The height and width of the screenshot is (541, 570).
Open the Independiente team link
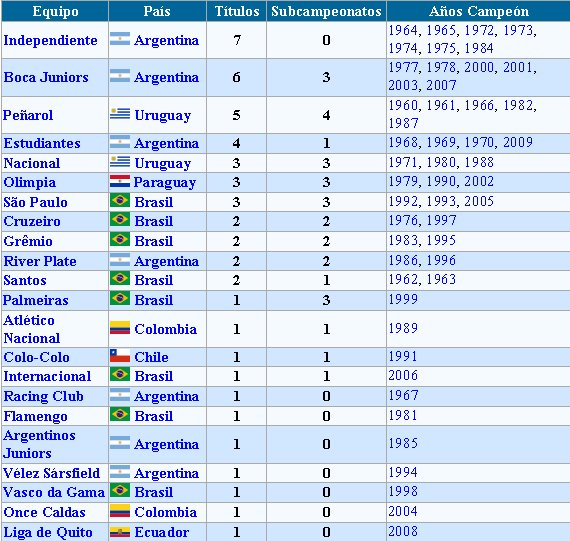50,40
